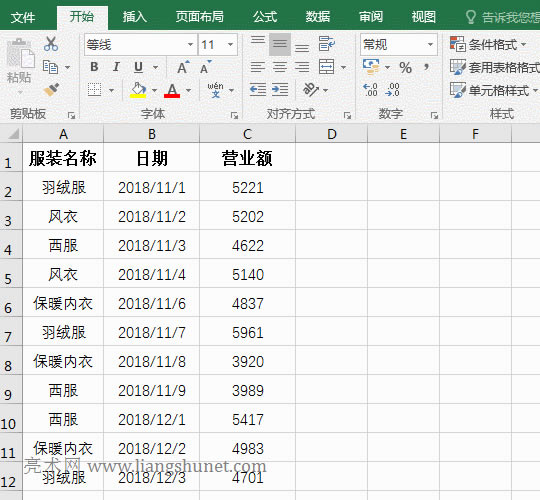Screen dimensions: 540x500
Task: Apply percent style
Action: (406, 67)
